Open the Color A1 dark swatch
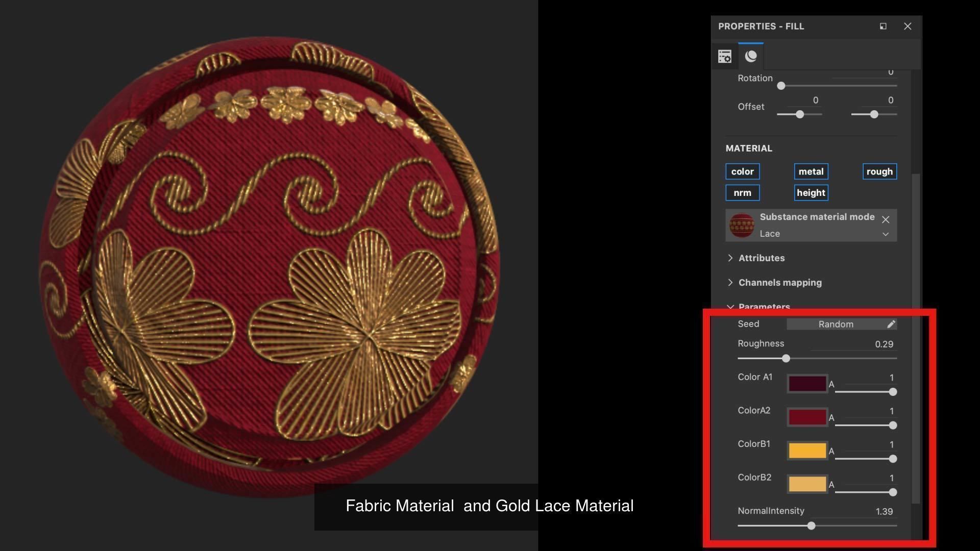This screenshot has width=980, height=551. coord(807,384)
